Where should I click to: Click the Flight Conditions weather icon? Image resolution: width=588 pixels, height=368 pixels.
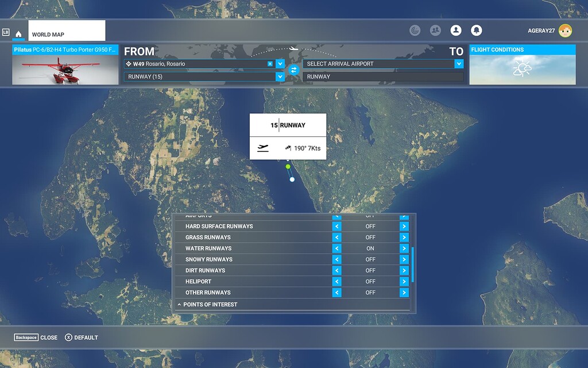tap(521, 69)
